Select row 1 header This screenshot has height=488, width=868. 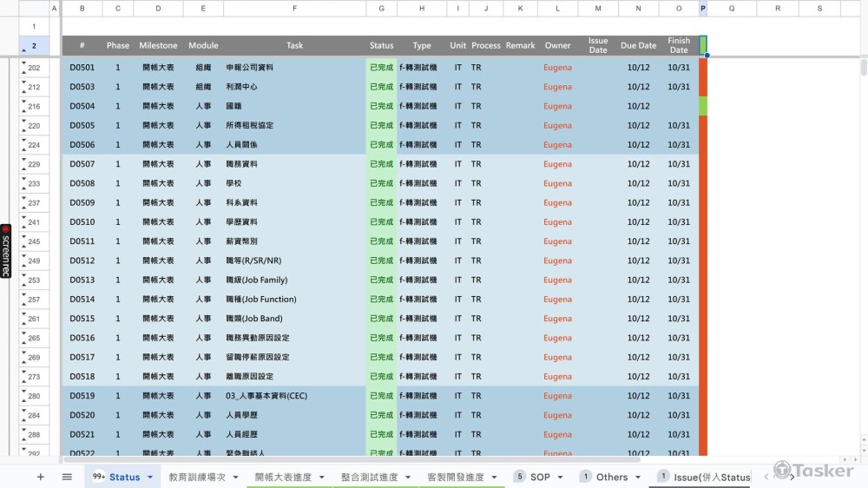tap(34, 26)
